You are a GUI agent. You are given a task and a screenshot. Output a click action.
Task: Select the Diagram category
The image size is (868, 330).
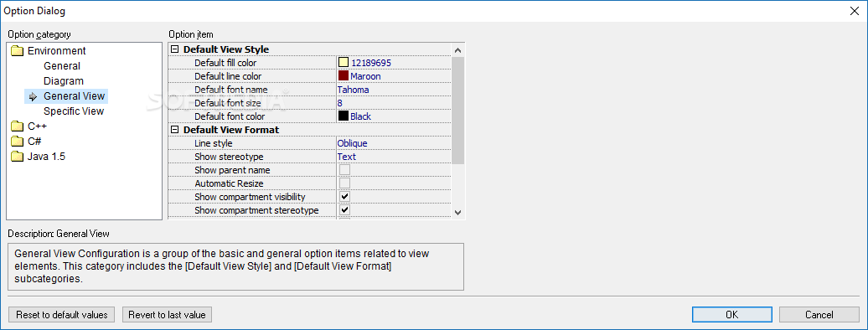pos(64,81)
